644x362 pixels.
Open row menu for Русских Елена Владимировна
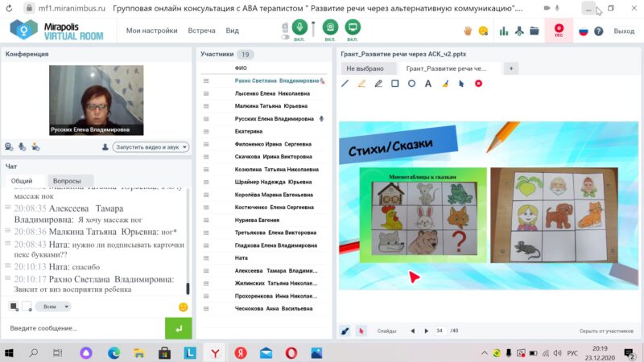click(206, 119)
